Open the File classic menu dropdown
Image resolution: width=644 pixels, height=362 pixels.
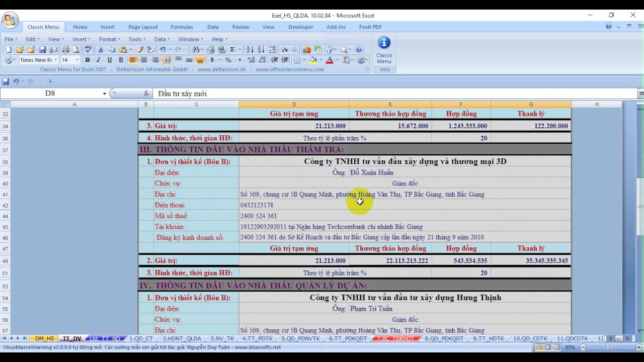(x=11, y=39)
